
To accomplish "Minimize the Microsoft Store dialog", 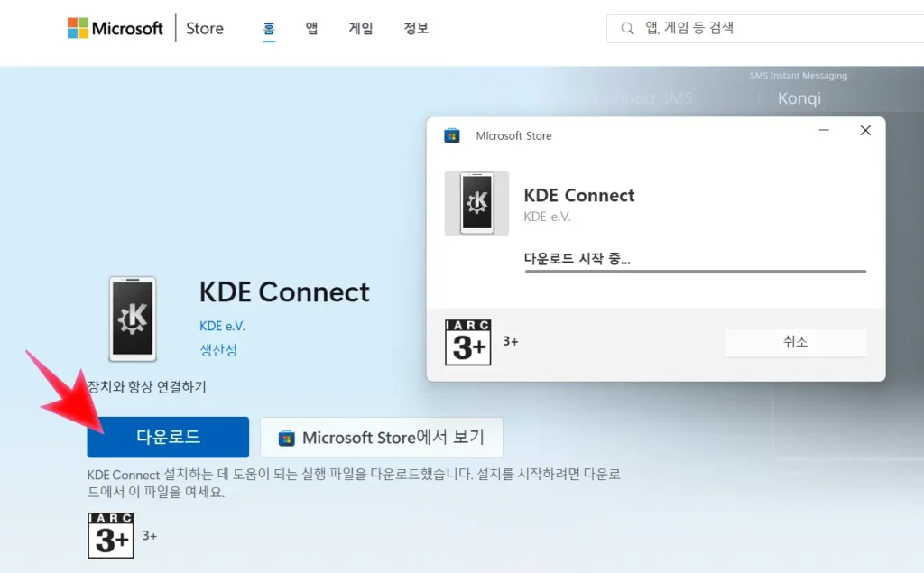I will (x=824, y=130).
